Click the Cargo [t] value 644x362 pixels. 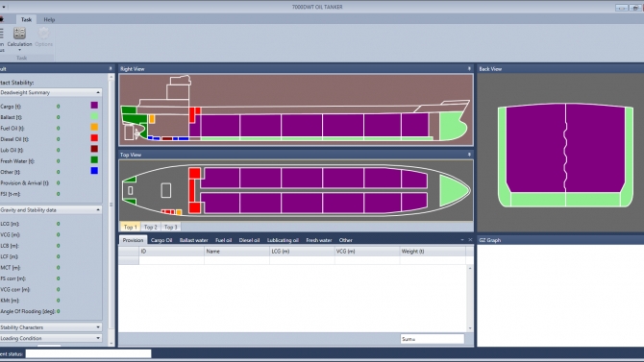(58, 107)
